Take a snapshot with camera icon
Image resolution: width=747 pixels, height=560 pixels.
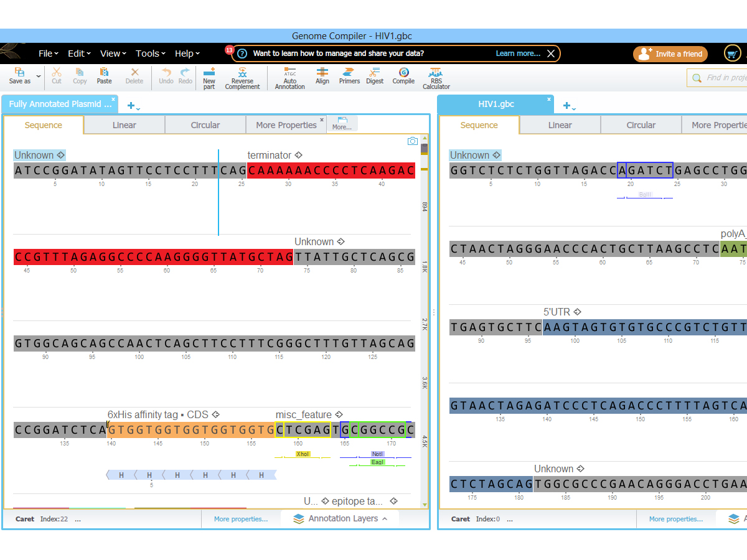[x=412, y=141]
